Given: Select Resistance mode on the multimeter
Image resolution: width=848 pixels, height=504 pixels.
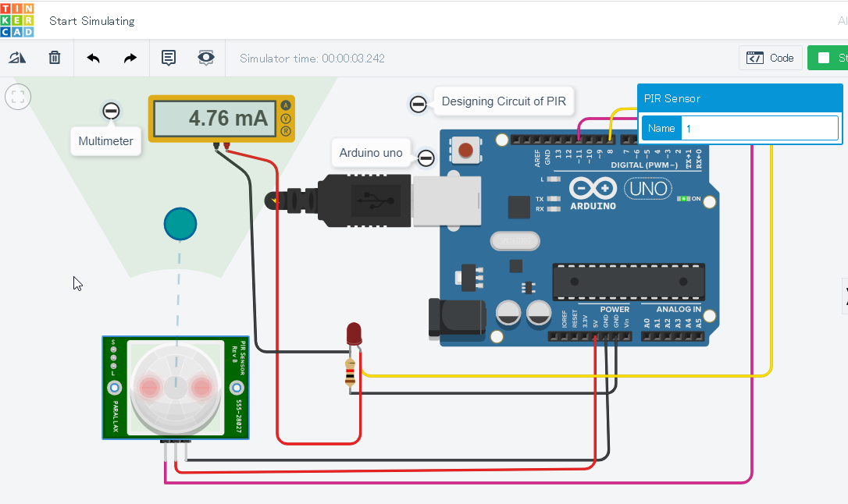Looking at the screenshot, I should 286,130.
